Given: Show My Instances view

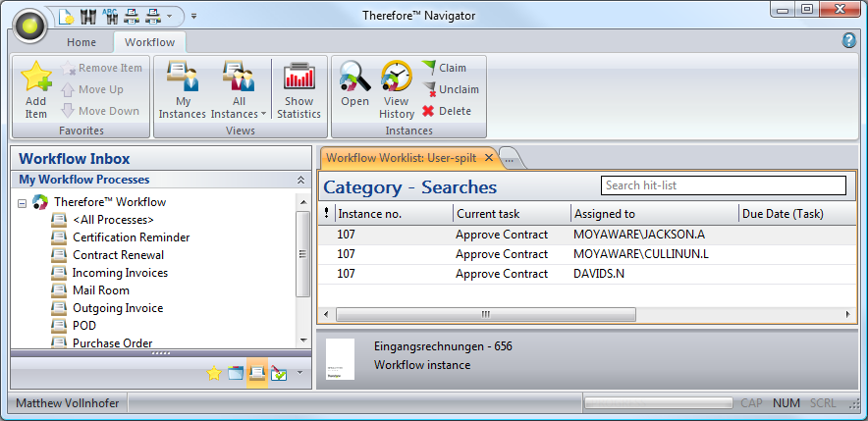Looking at the screenshot, I should 182,90.
